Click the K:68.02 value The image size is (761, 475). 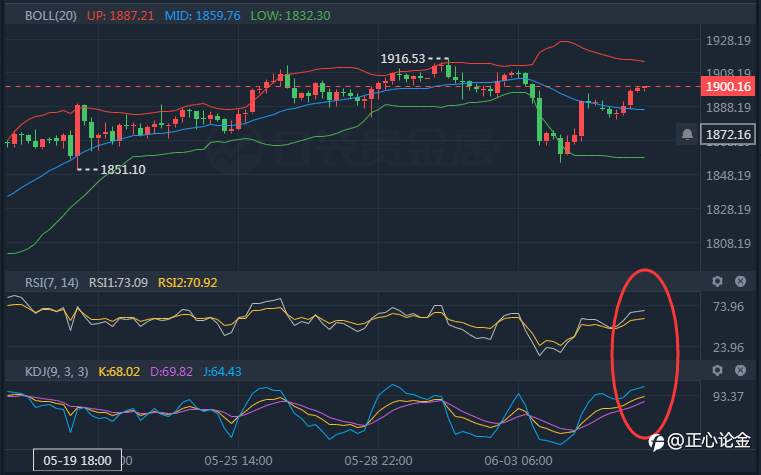coord(119,372)
